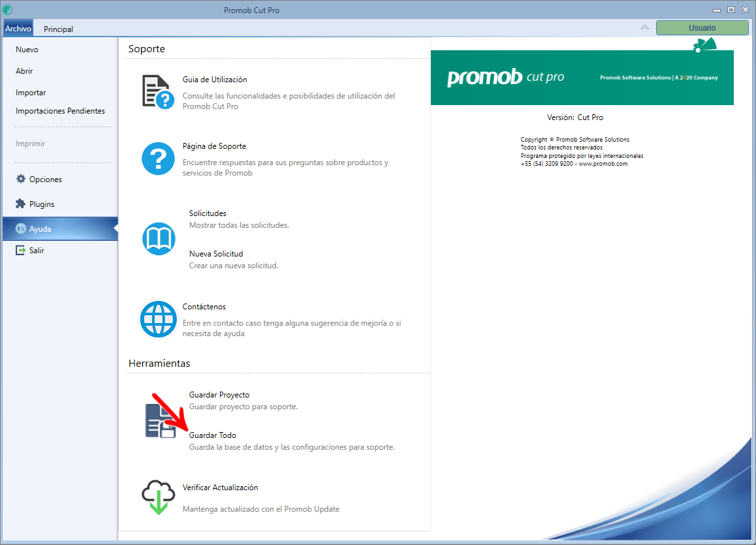Click the Página de Soporte question mark icon
The height and width of the screenshot is (545, 756).
158,159
